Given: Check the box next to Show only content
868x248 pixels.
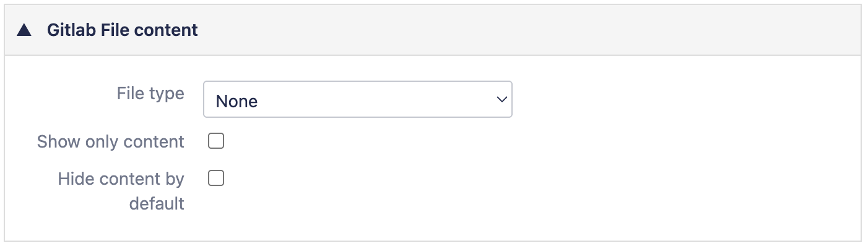Looking at the screenshot, I should tap(215, 142).
